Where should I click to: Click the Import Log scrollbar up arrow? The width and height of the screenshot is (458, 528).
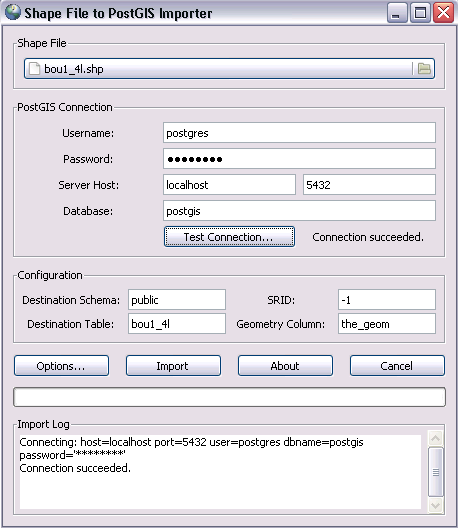[435, 438]
